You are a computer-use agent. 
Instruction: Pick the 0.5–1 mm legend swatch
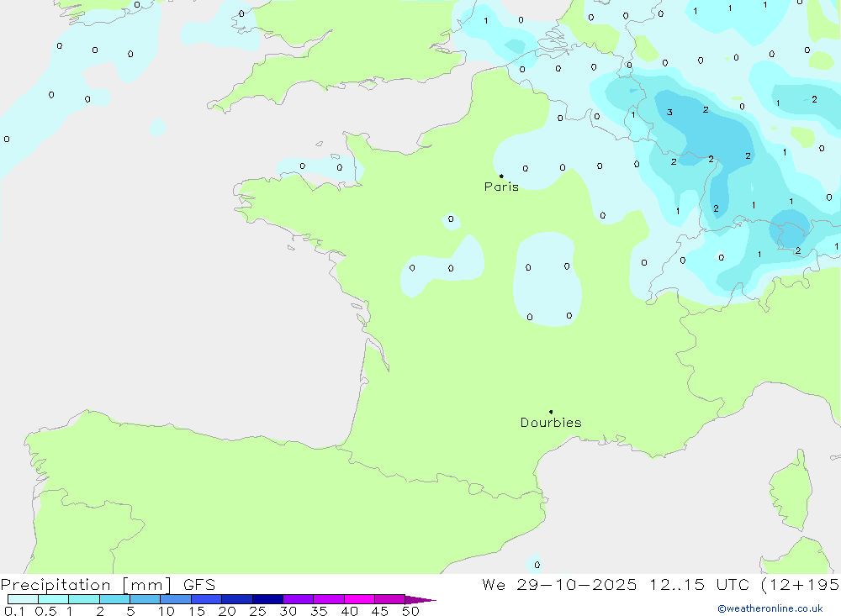click(x=54, y=599)
